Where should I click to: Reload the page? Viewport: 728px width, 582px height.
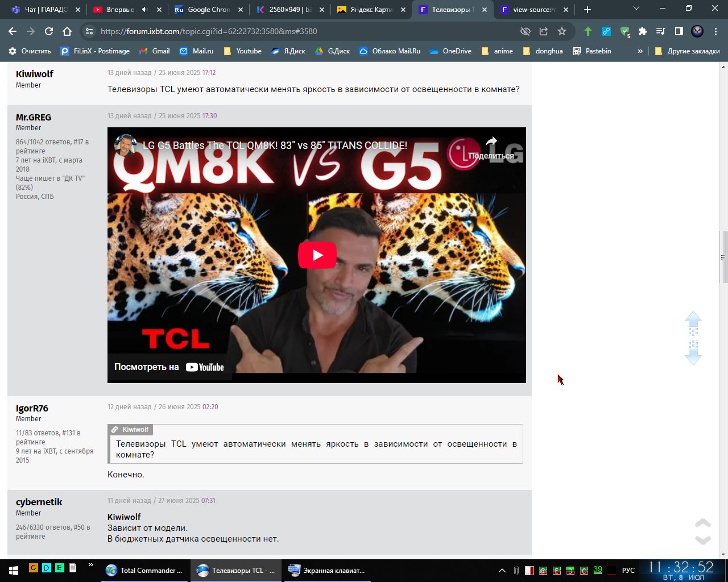(x=49, y=31)
